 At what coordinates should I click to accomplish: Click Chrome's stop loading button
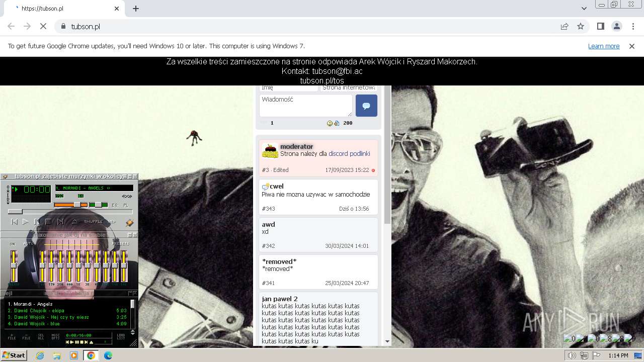tap(43, 26)
